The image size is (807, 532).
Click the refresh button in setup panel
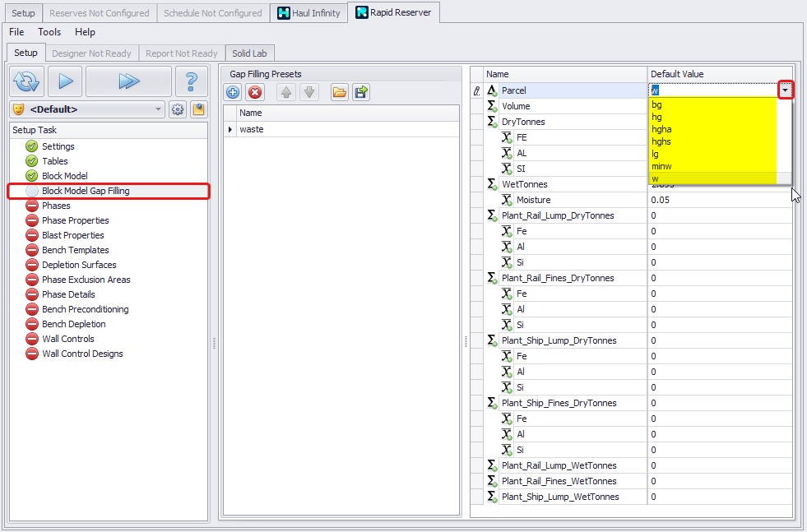tap(27, 81)
